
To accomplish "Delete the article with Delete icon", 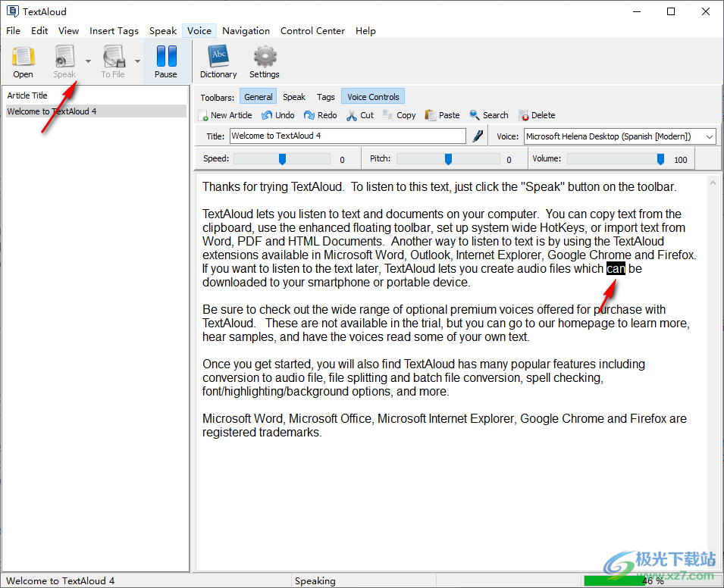I will [x=523, y=115].
